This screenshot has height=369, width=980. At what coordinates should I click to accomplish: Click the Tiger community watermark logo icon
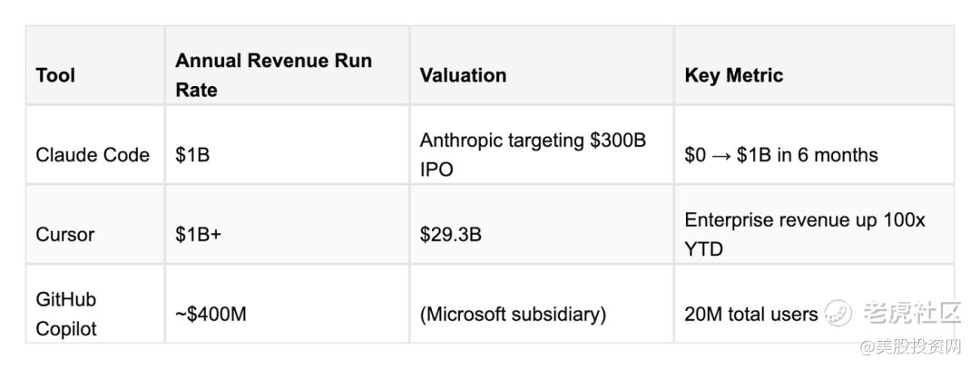pos(838,314)
